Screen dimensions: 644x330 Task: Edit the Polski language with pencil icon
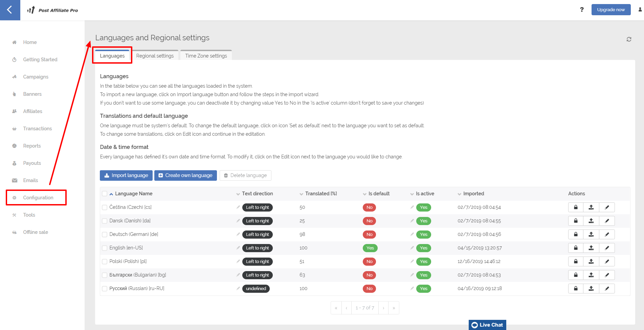click(607, 261)
